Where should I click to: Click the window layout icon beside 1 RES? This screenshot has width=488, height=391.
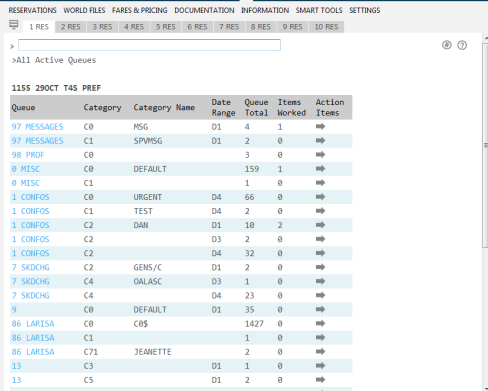pos(14,25)
